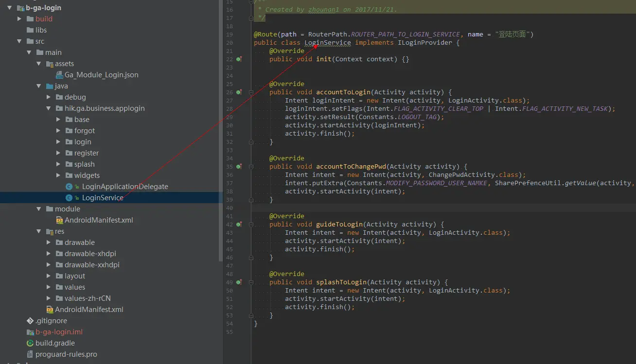
Task: Click the java source folder icon
Action: coord(50,86)
